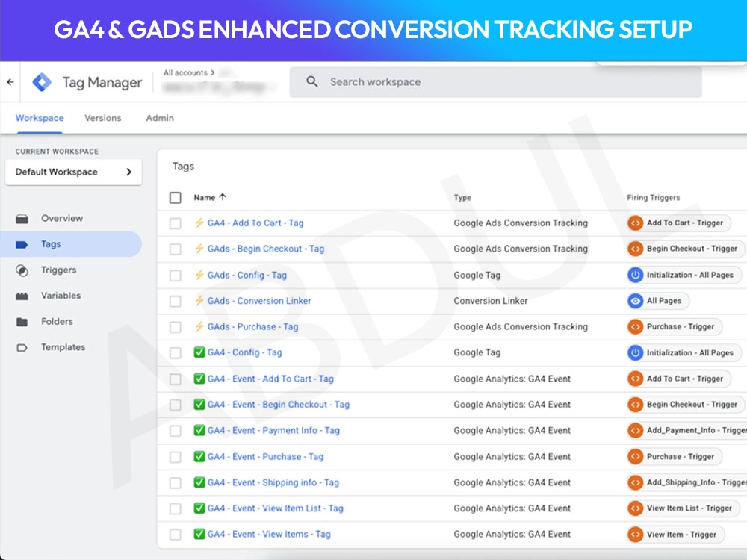Click the All Pages eye icon
This screenshot has width=747, height=560.
pyautogui.click(x=636, y=301)
